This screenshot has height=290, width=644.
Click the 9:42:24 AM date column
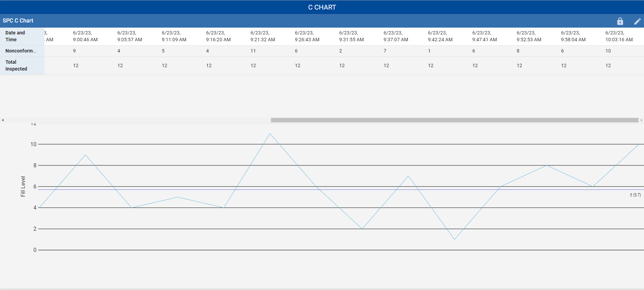[440, 36]
